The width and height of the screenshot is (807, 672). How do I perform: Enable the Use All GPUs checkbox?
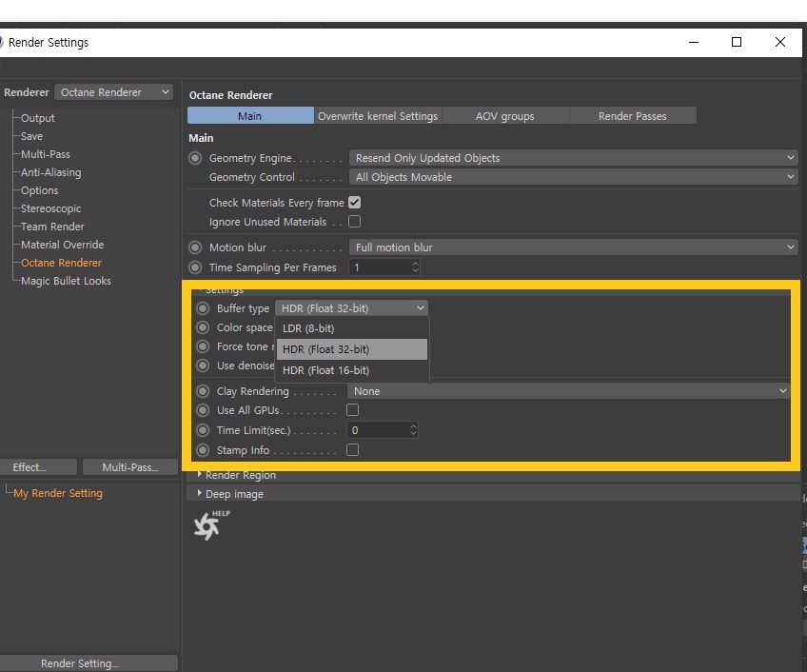click(352, 410)
